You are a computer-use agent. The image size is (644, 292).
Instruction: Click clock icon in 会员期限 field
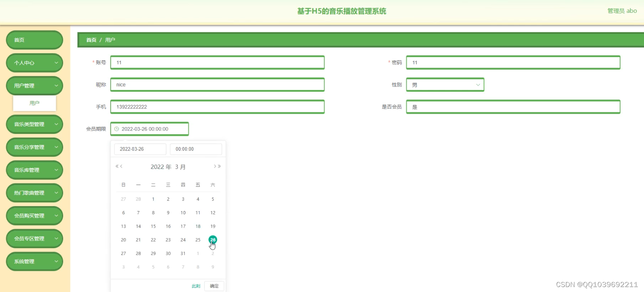click(x=116, y=129)
